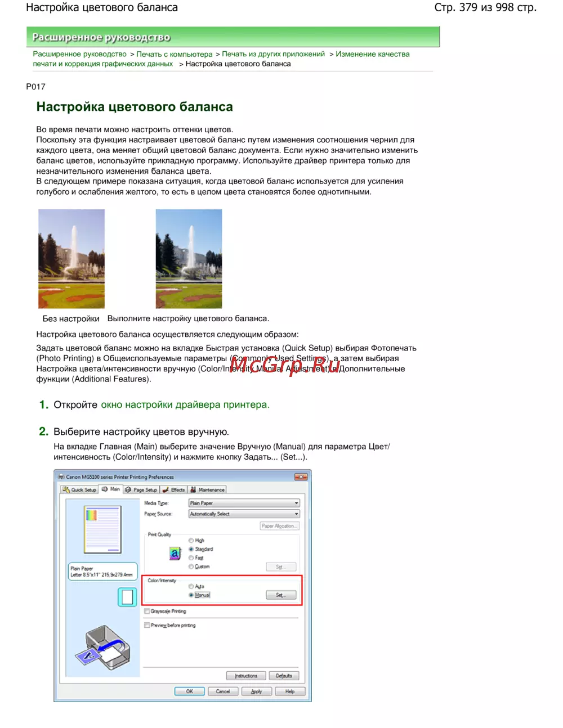Open the printer driver setup window link
The height and width of the screenshot is (728, 563).
pos(185,405)
